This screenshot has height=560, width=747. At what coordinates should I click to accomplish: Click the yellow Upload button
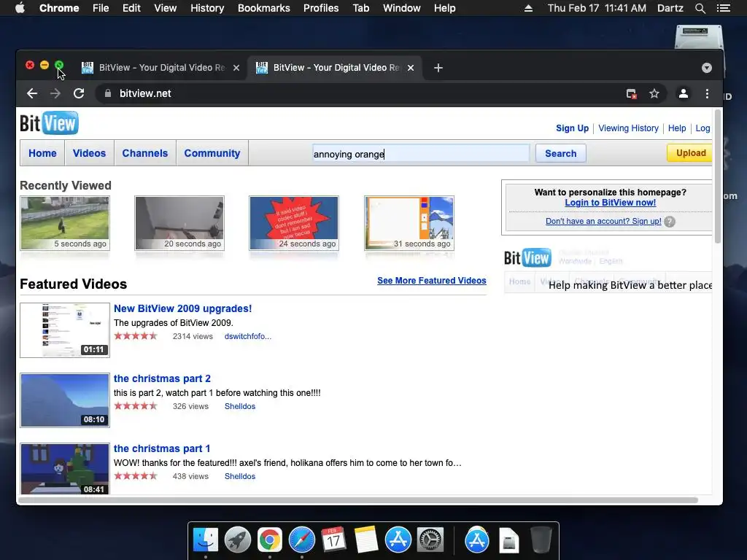[x=690, y=153]
